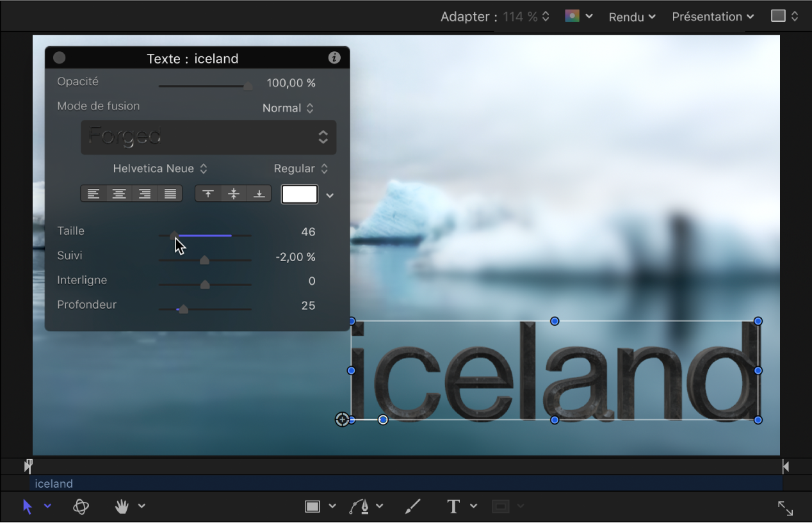Activate the 3D transform orbit tool
This screenshot has width=812, height=523.
81,506
